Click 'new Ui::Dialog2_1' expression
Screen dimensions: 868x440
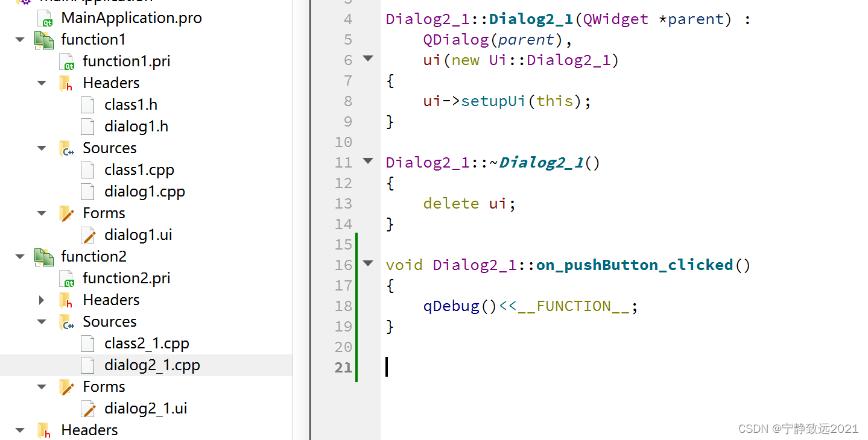coord(531,60)
